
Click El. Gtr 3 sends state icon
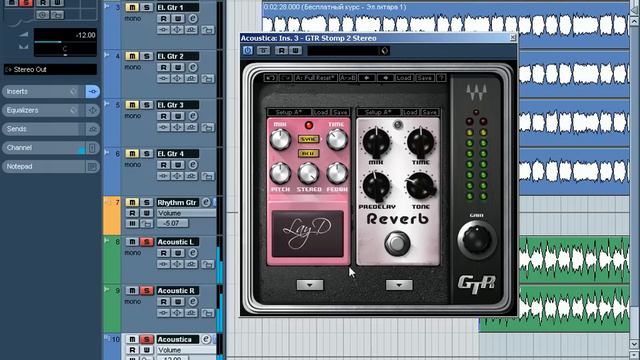[x=191, y=127]
